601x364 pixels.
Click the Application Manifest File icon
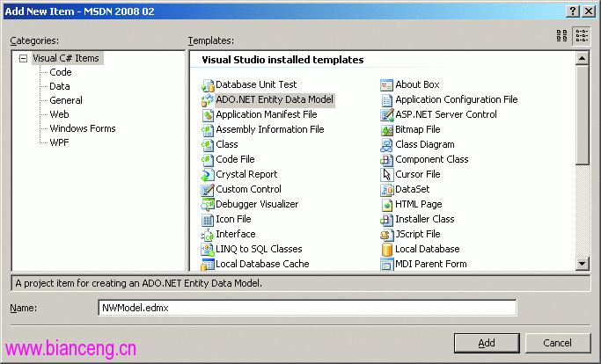click(x=208, y=114)
